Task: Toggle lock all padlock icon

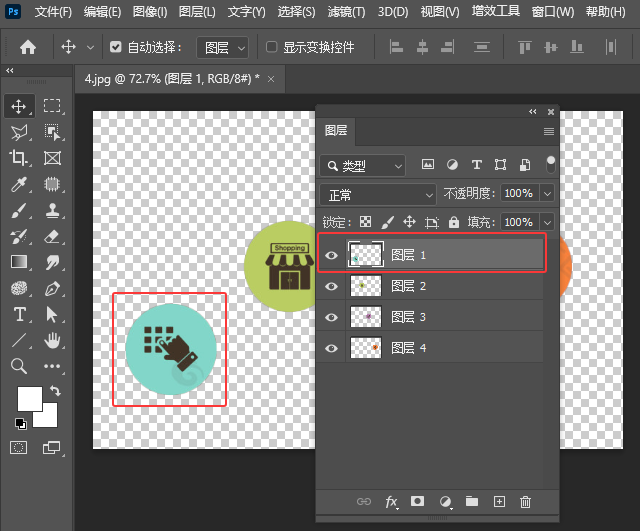Action: point(453,222)
